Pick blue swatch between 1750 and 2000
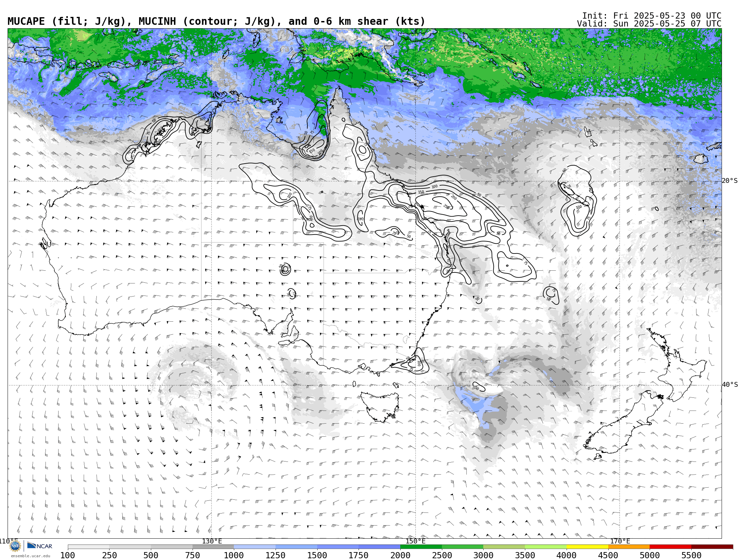The width and height of the screenshot is (744, 560). click(x=379, y=547)
